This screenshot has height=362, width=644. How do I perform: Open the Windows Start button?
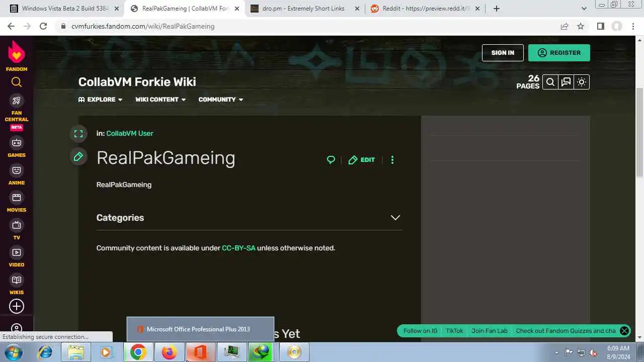(14, 352)
